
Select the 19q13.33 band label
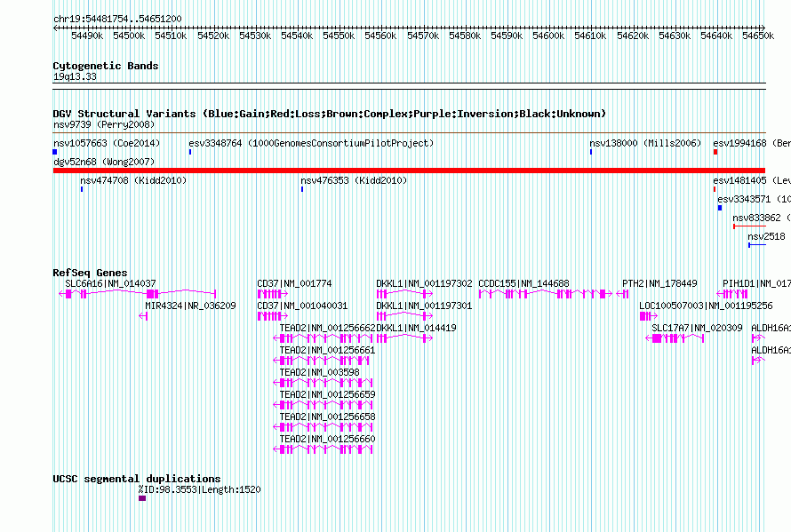coord(75,76)
